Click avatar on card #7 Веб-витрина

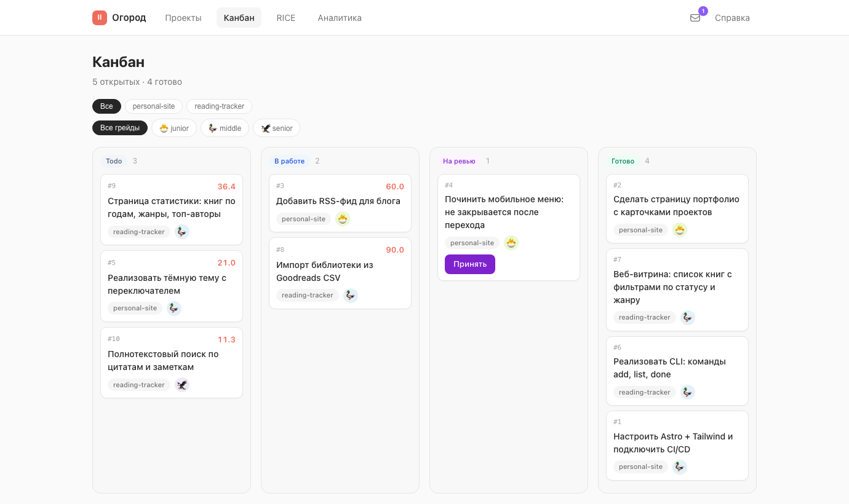point(687,317)
